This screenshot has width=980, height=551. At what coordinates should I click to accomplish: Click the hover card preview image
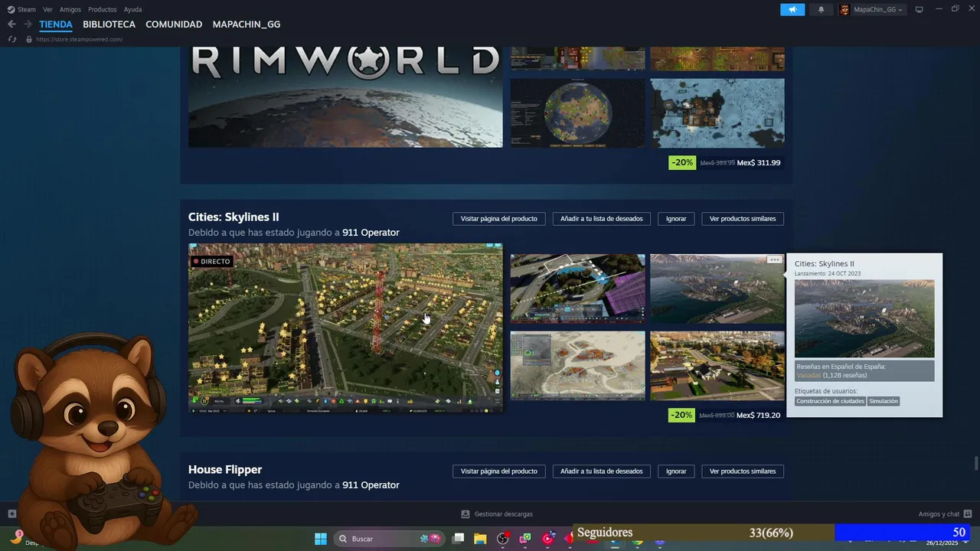coord(864,318)
